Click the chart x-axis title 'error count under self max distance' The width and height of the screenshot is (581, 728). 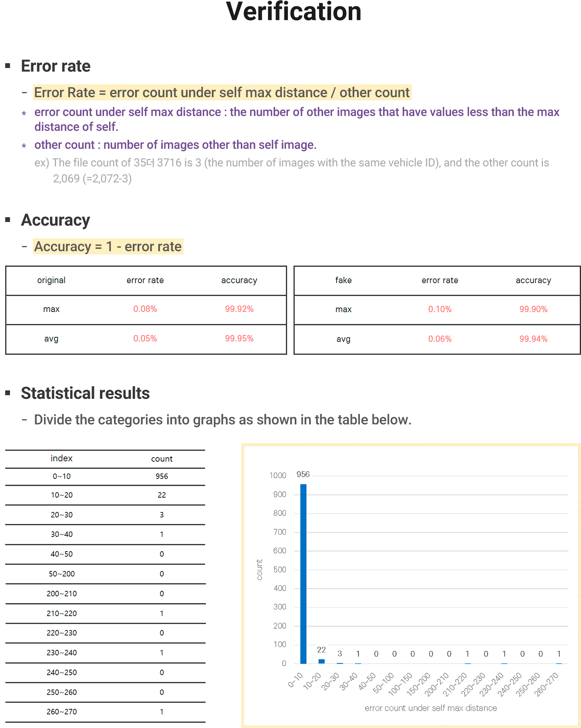click(x=431, y=708)
